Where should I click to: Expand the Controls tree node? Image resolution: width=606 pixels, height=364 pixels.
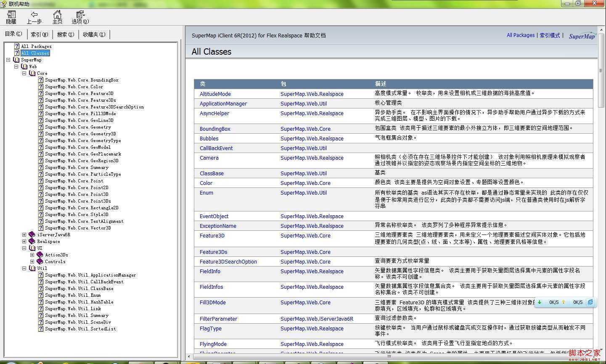click(x=32, y=261)
